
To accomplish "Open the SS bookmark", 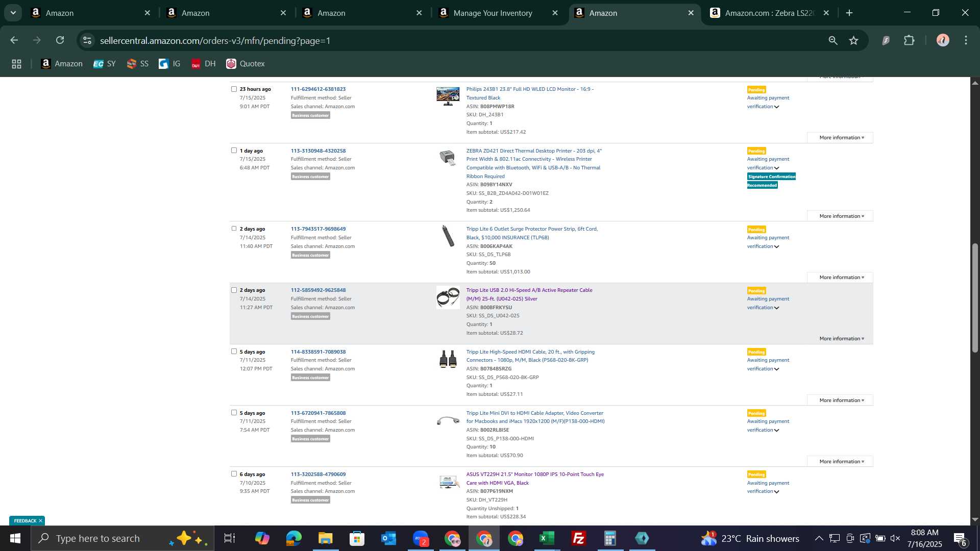I will 138,64.
